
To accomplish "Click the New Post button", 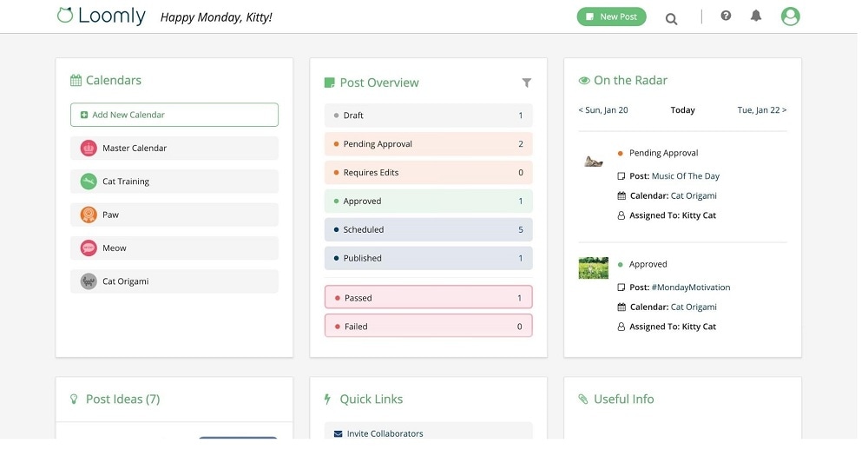I will tap(611, 17).
